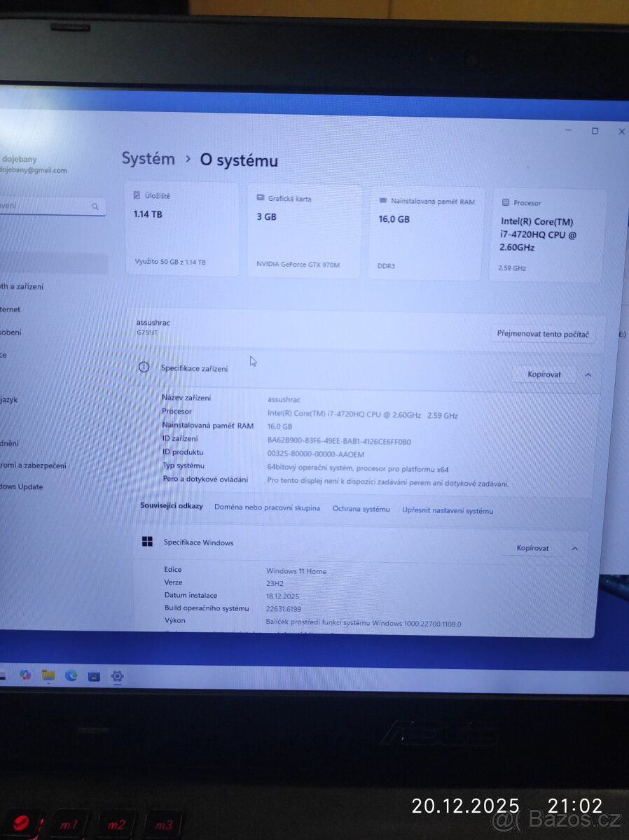This screenshot has width=629, height=840.
Task: Open Microsoft Store from the taskbar
Action: coord(93,675)
